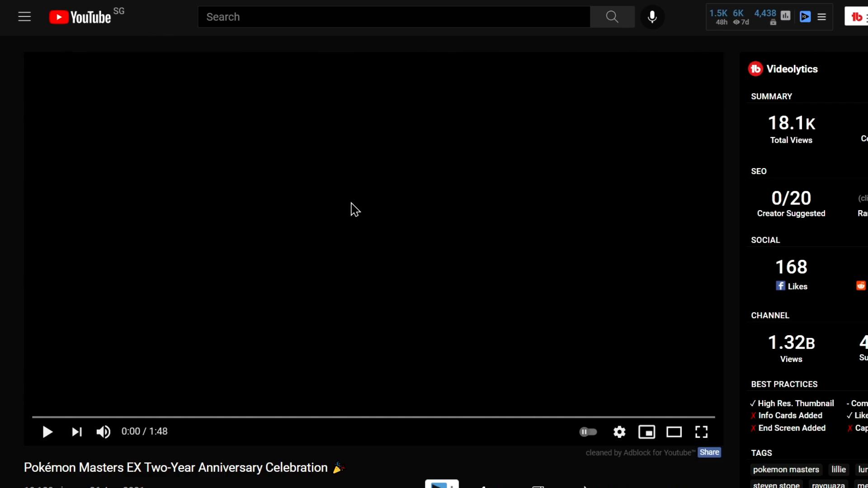Enter full screen mode
Screen dimensions: 868x488
pos(701,432)
